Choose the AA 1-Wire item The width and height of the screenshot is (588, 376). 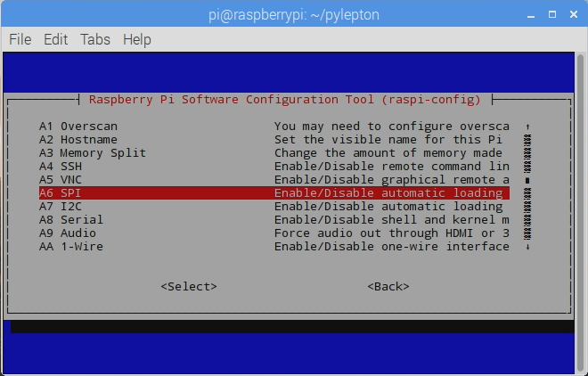(274, 247)
